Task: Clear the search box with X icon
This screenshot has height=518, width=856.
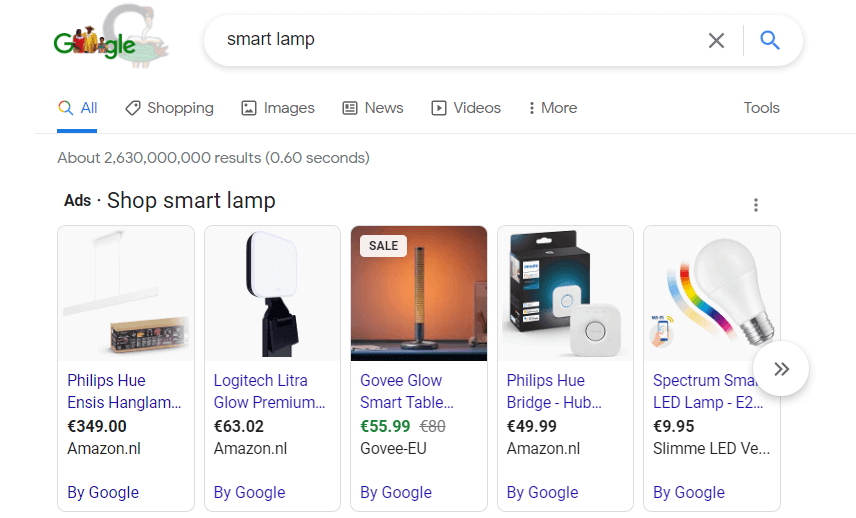Action: pyautogui.click(x=716, y=40)
